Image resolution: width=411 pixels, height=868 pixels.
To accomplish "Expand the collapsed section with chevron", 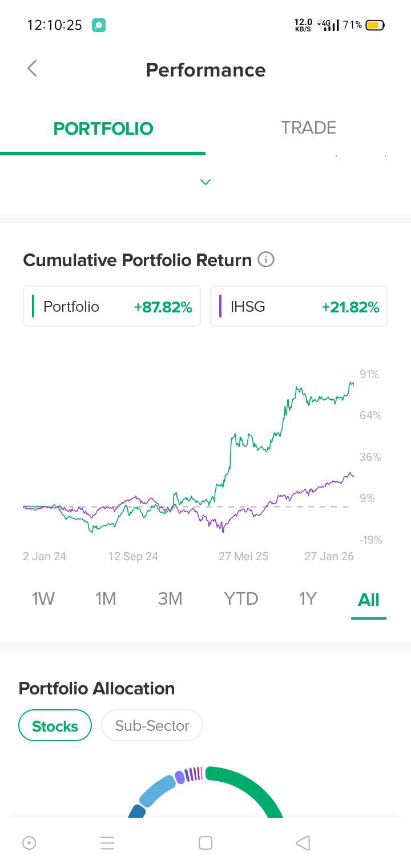I will pos(205,182).
